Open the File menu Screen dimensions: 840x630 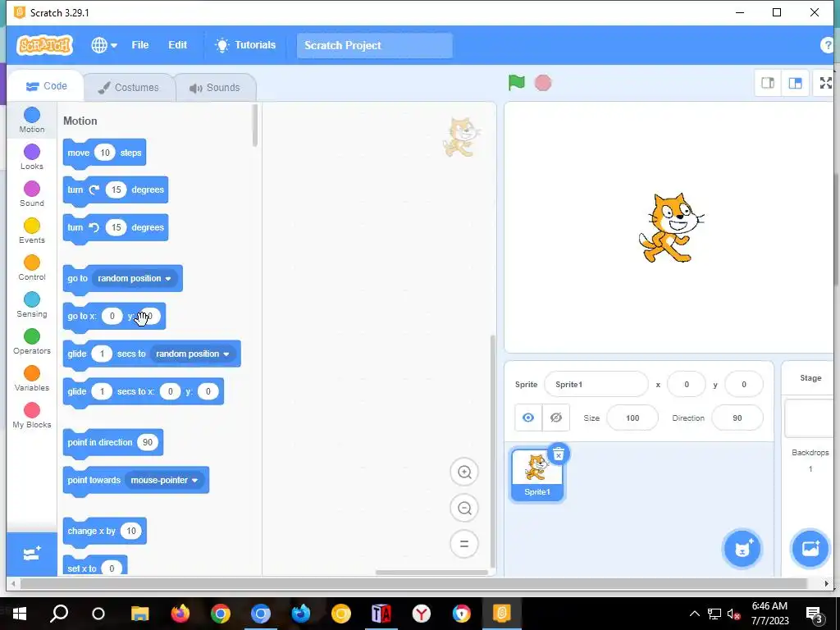point(139,45)
